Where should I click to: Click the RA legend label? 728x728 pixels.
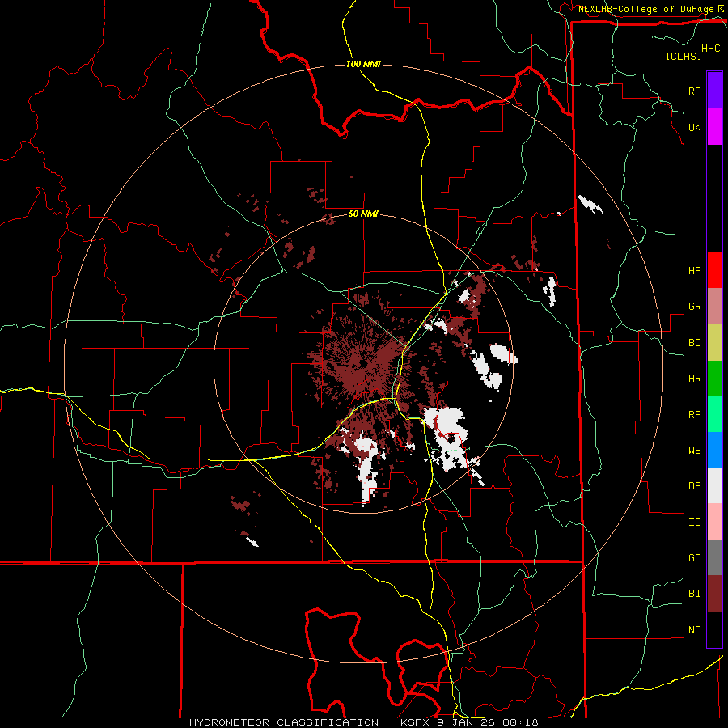(x=694, y=415)
